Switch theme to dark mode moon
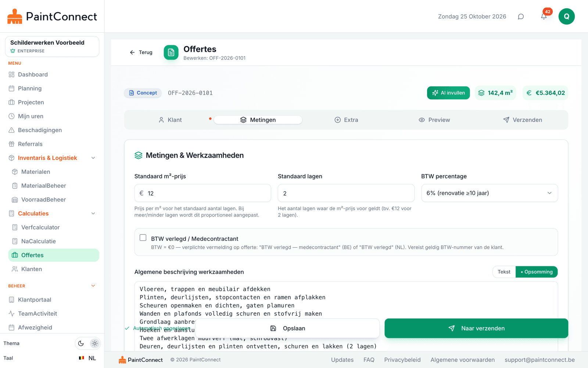 tap(81, 343)
